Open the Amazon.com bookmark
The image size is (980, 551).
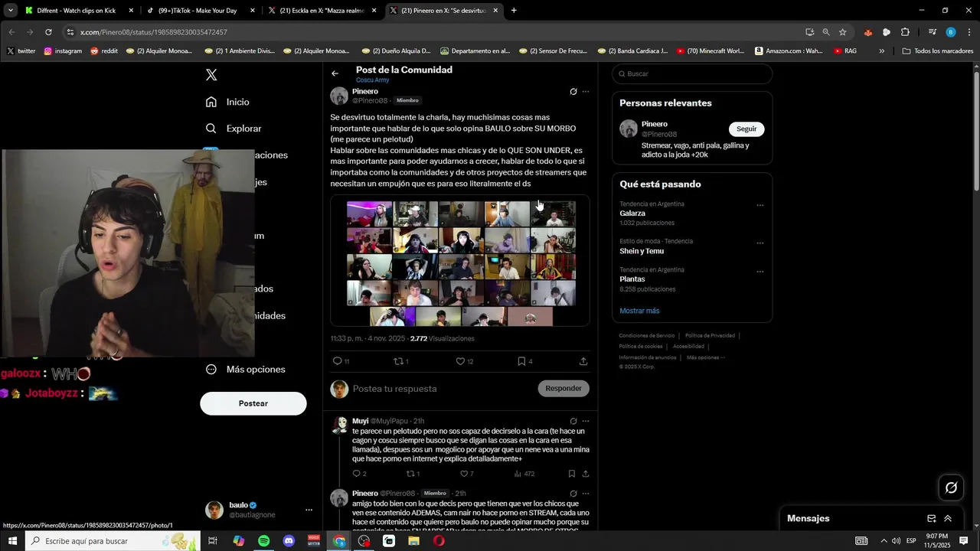pos(789,51)
